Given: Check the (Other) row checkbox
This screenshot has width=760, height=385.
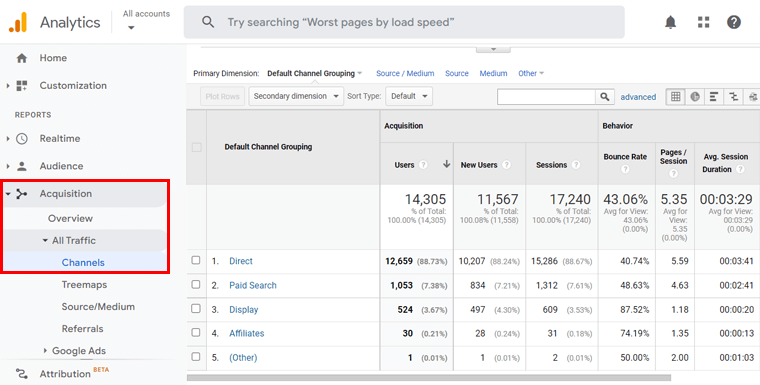Looking at the screenshot, I should pos(196,356).
